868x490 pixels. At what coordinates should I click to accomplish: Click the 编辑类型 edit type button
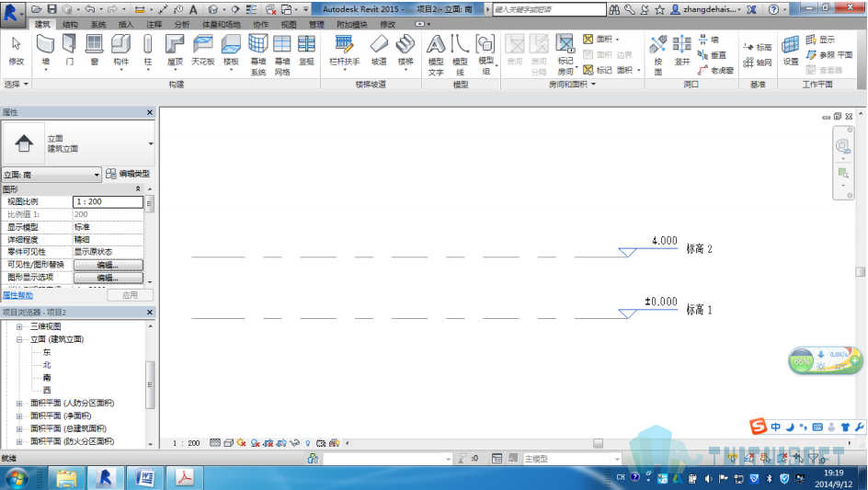[128, 174]
